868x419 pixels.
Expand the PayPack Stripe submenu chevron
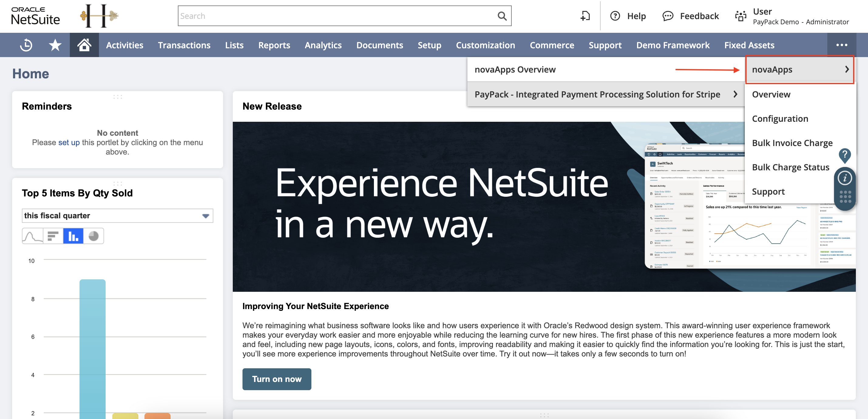coord(736,94)
